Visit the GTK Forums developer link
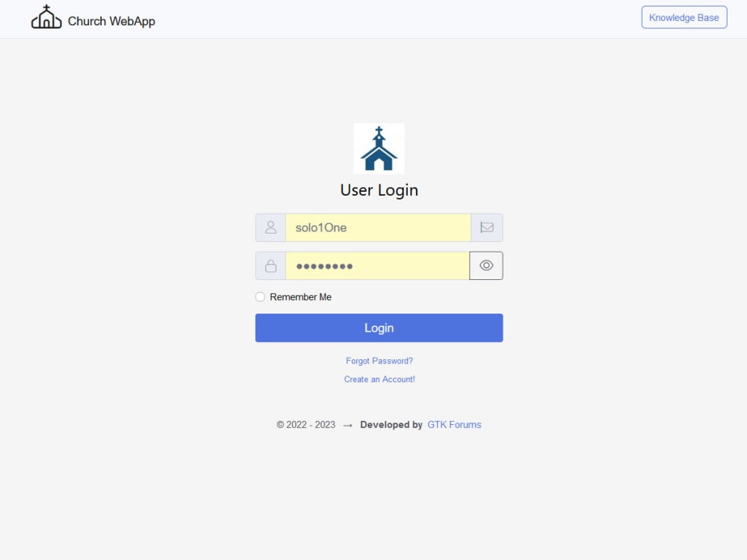The image size is (747, 560). [x=454, y=425]
